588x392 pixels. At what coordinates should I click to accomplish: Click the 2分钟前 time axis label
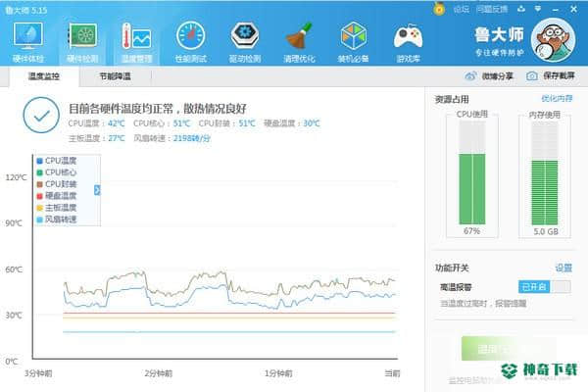pos(158,373)
